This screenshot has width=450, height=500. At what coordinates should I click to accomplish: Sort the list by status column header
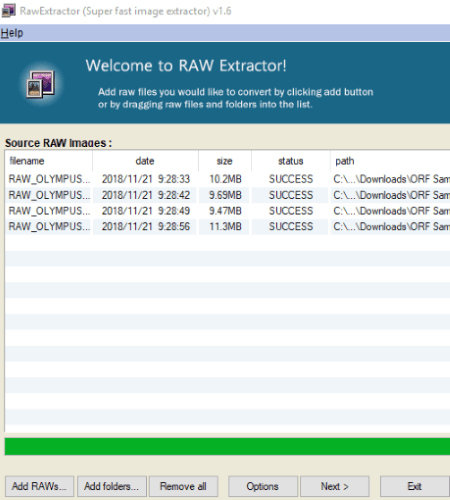291,161
